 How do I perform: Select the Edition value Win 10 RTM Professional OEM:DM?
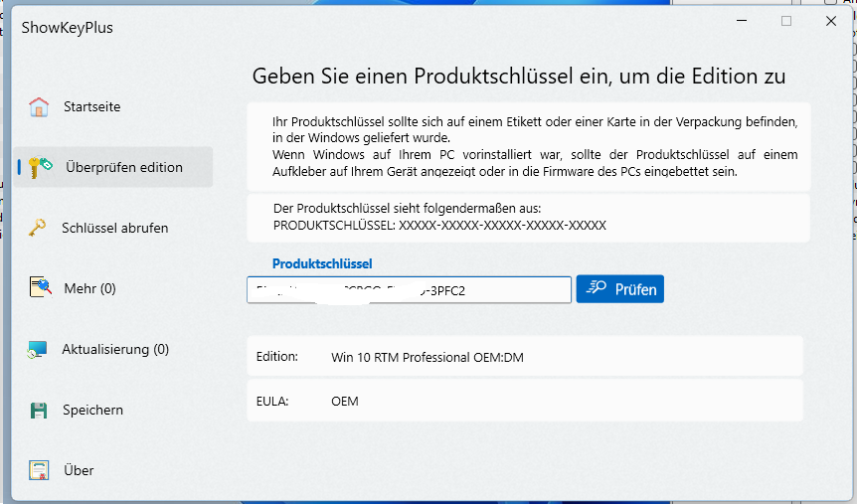428,358
